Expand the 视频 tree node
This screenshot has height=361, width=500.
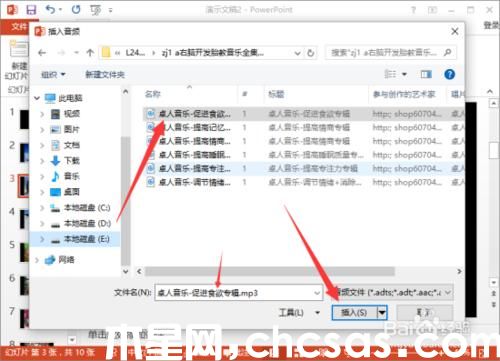(42, 114)
